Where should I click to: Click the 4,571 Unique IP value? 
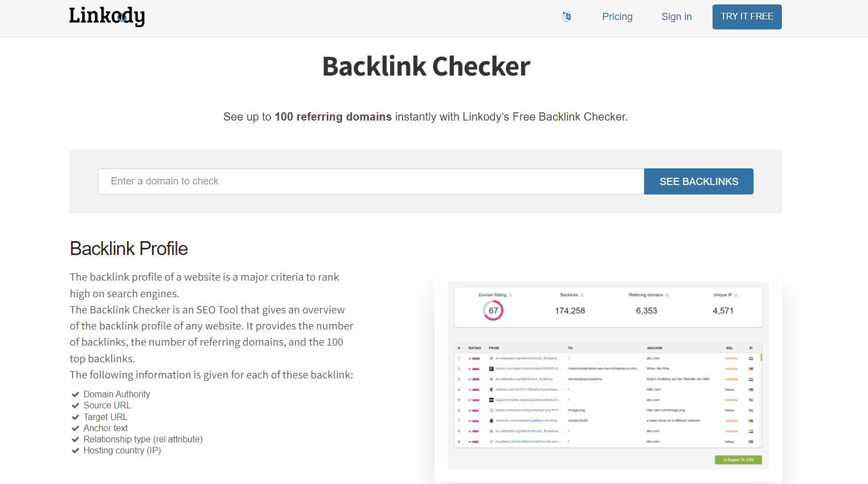tap(723, 311)
